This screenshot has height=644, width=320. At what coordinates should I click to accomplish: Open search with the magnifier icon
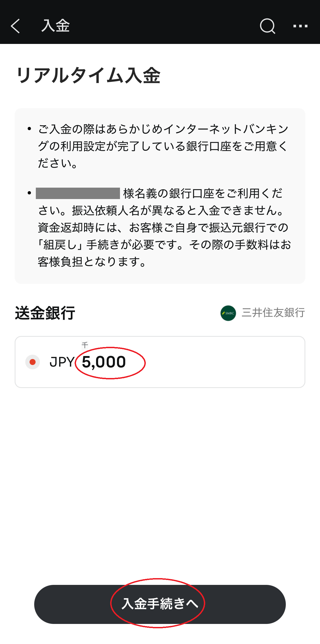pyautogui.click(x=267, y=26)
